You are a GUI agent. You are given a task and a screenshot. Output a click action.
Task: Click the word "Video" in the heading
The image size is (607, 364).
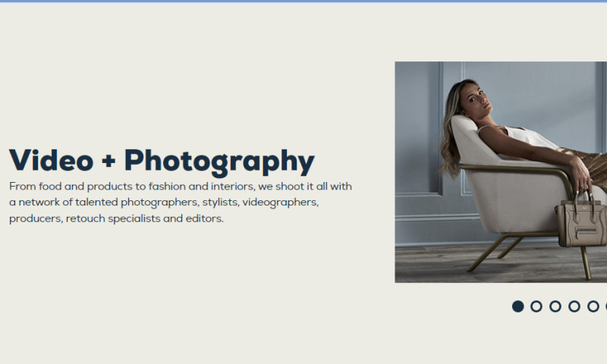point(51,161)
